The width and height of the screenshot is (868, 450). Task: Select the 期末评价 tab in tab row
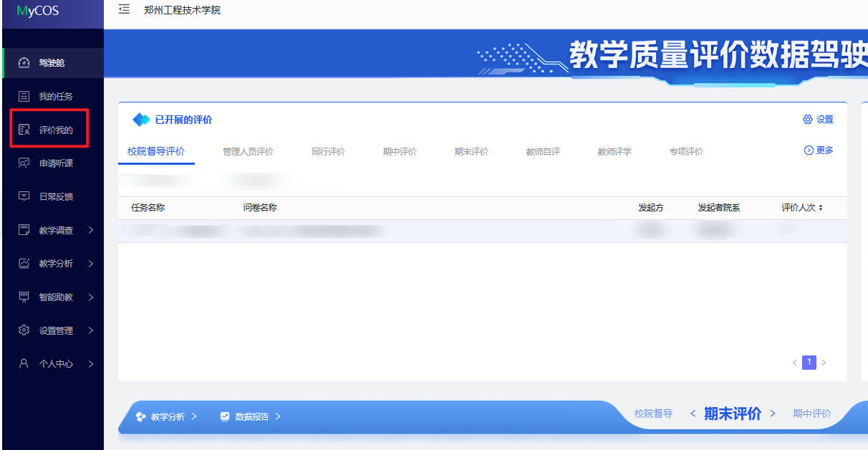(x=471, y=151)
